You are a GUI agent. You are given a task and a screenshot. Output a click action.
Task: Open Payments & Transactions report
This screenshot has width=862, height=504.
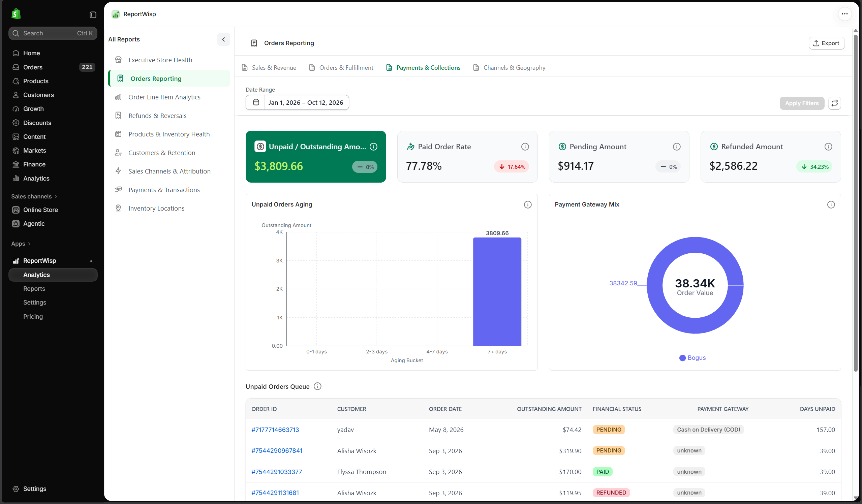[x=169, y=190]
